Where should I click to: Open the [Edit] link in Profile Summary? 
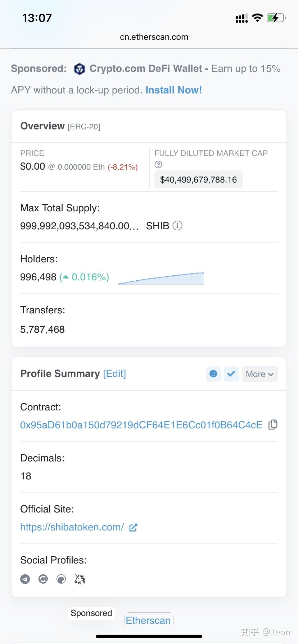pos(114,374)
